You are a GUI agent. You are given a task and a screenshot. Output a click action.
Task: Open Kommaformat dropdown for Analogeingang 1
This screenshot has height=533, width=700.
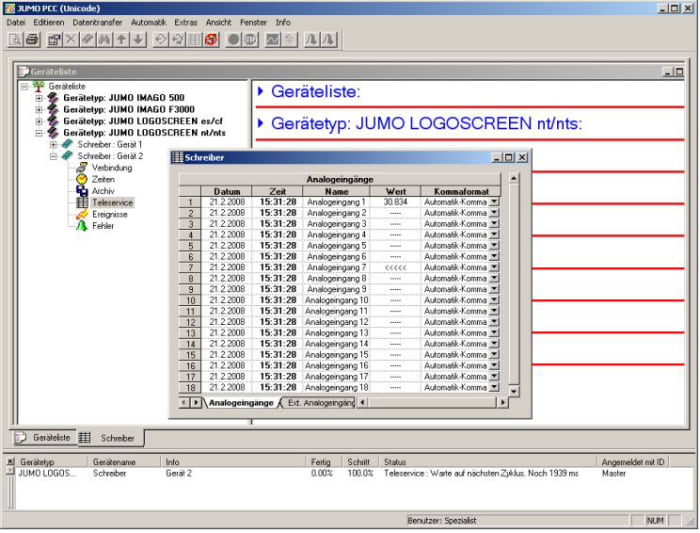[x=494, y=202]
